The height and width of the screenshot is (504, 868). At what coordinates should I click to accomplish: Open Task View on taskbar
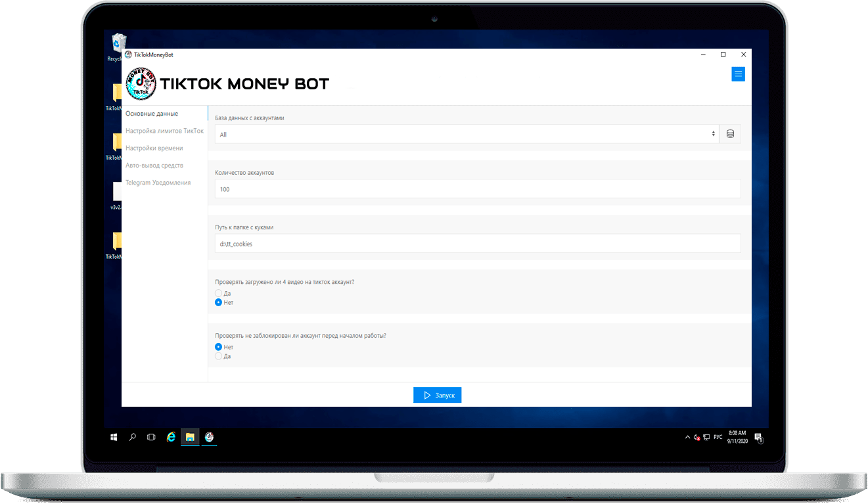coord(151,436)
